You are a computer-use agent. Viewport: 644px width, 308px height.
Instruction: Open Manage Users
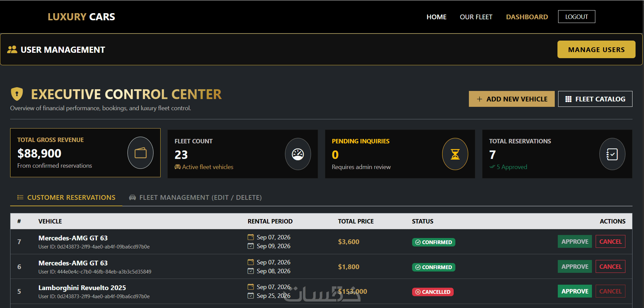(x=596, y=49)
